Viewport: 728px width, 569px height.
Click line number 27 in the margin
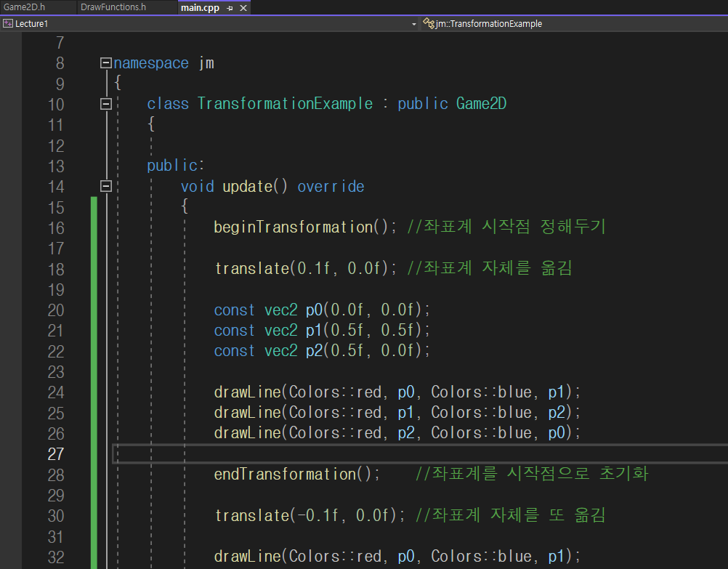[x=56, y=453]
